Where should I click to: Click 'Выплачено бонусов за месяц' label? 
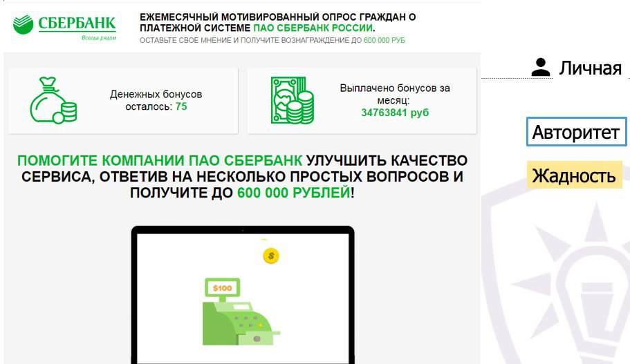(395, 94)
